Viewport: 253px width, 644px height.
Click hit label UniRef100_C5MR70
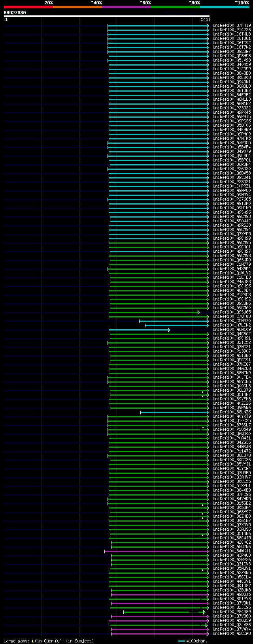coord(232,321)
